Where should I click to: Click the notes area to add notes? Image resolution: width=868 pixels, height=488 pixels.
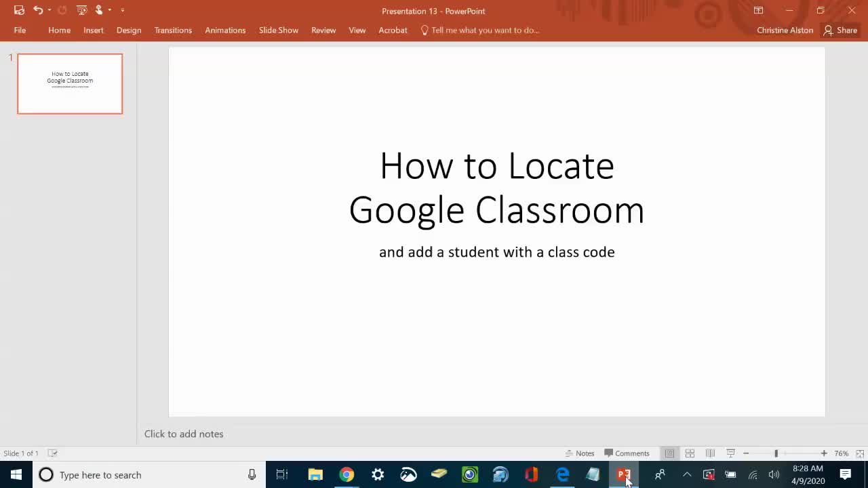point(184,434)
